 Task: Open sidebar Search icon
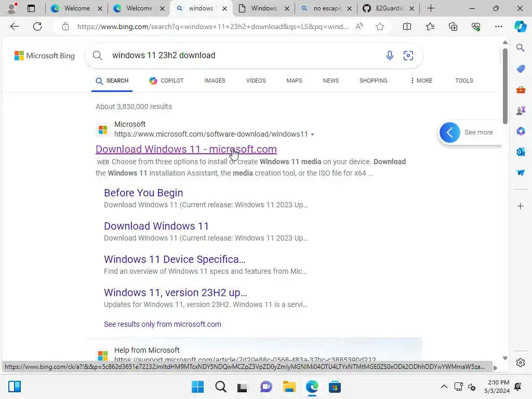click(x=521, y=48)
